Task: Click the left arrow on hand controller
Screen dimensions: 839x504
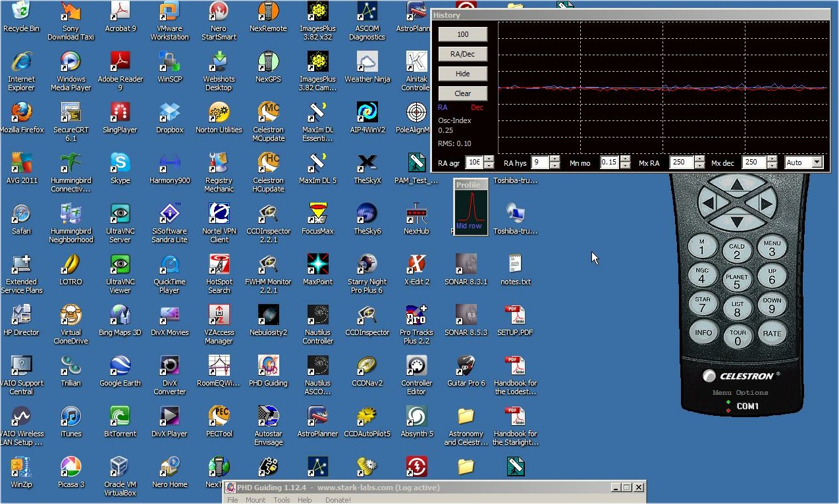Action: [709, 203]
